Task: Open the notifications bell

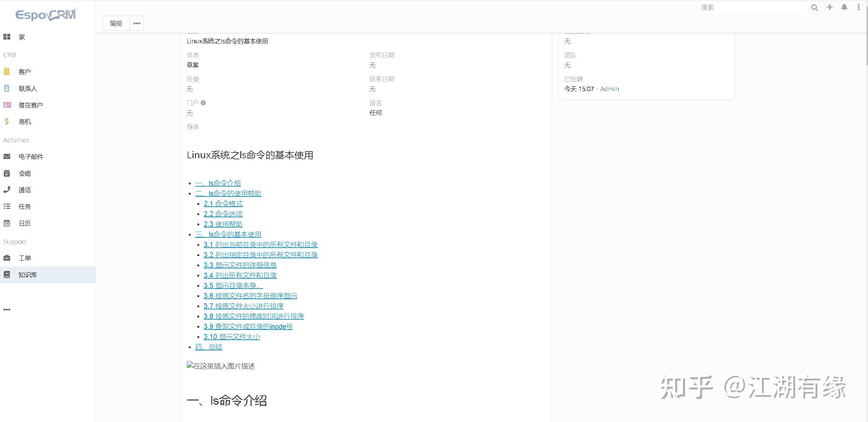Action: 844,7
